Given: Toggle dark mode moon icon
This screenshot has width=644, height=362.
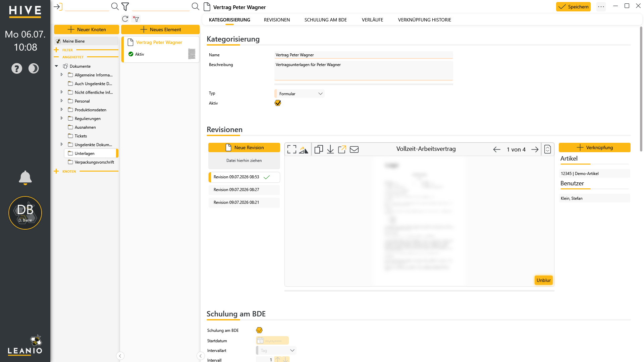Looking at the screenshot, I should click(x=34, y=68).
